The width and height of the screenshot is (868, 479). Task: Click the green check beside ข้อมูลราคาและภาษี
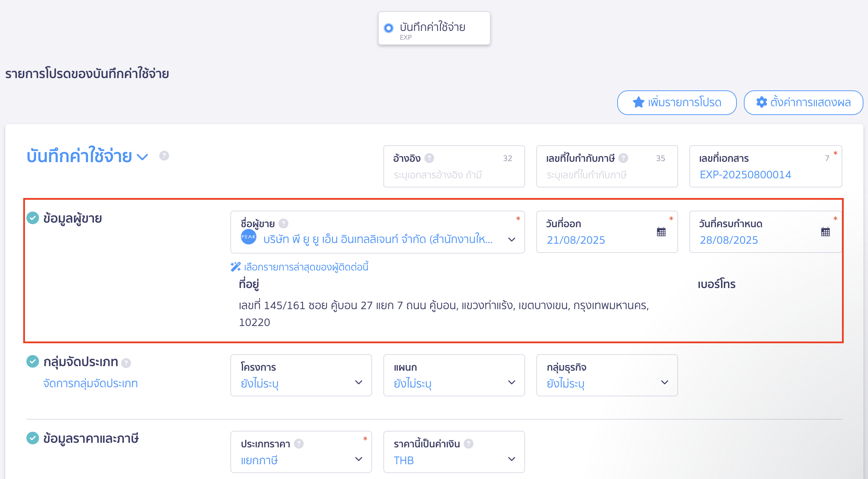tap(33, 438)
